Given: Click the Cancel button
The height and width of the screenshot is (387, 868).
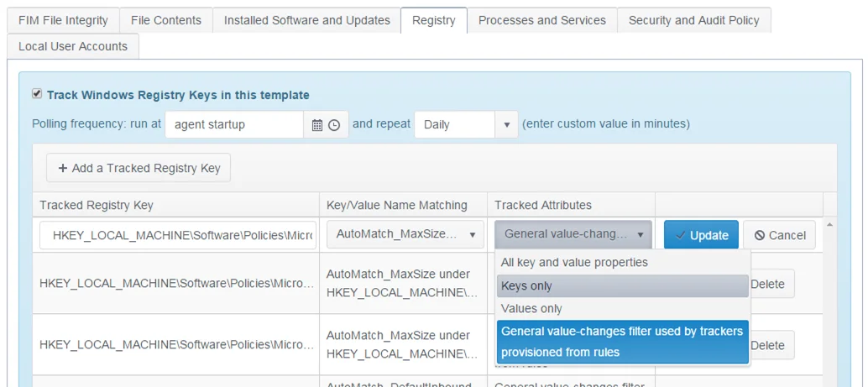Looking at the screenshot, I should 779,235.
